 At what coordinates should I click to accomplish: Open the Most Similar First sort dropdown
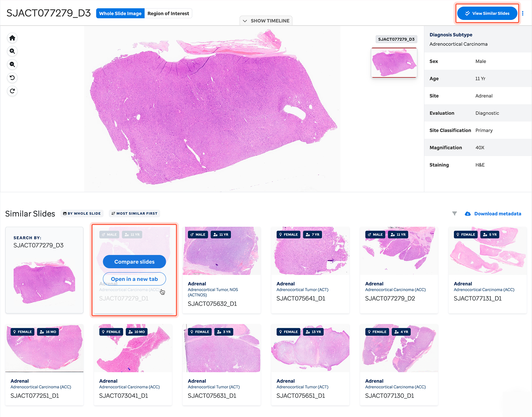pyautogui.click(x=134, y=213)
